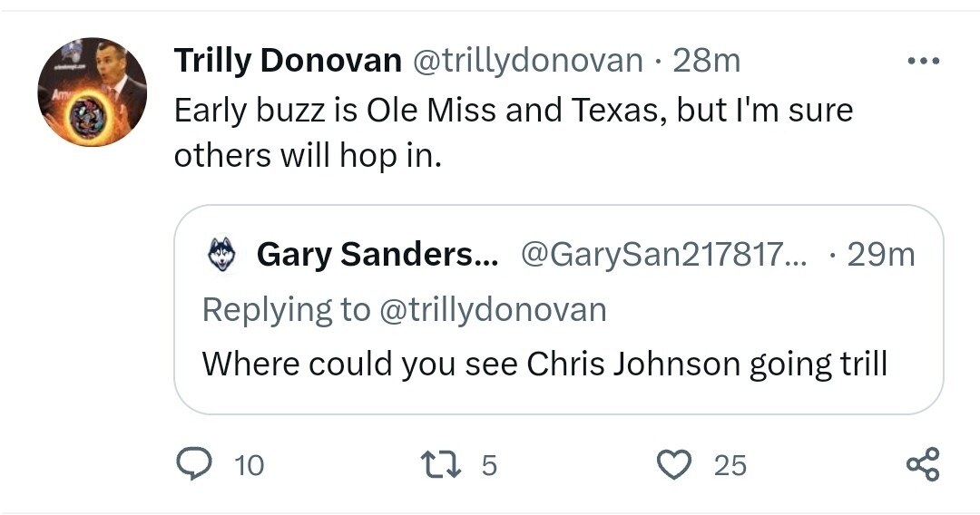Click the reply speech bubble icon
The image size is (980, 515).
[x=192, y=464]
